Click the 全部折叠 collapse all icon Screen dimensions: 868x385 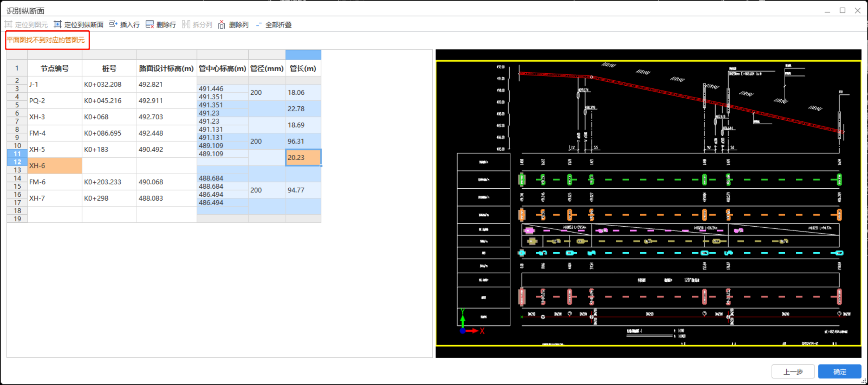259,25
